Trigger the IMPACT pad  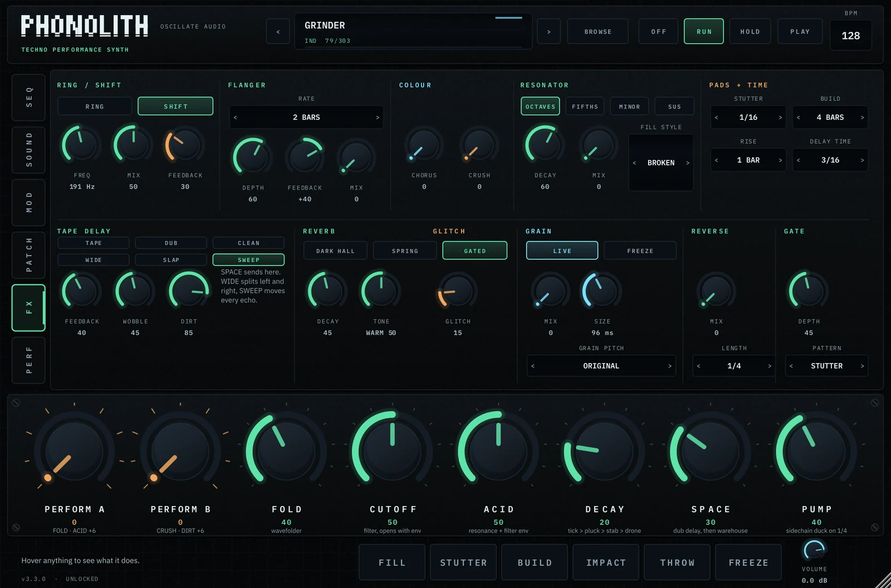[x=606, y=563]
